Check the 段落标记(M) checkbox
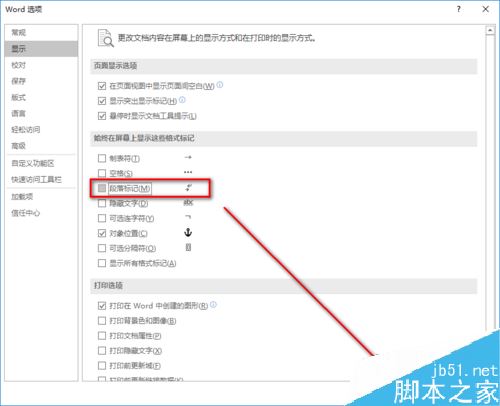 [x=102, y=188]
